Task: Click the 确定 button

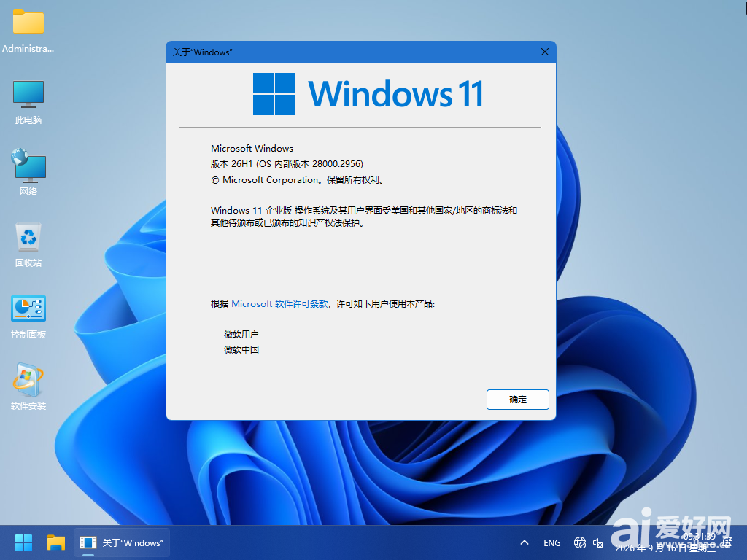Action: [517, 400]
